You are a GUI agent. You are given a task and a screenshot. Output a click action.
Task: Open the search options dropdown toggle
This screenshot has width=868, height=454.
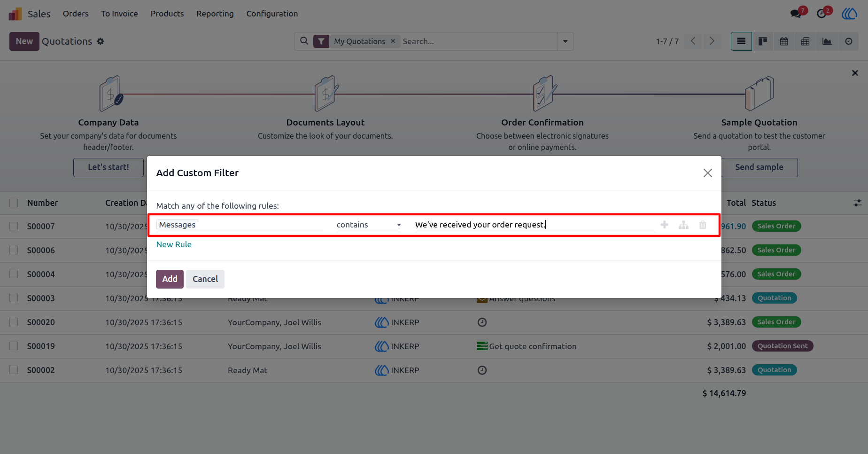tap(565, 41)
